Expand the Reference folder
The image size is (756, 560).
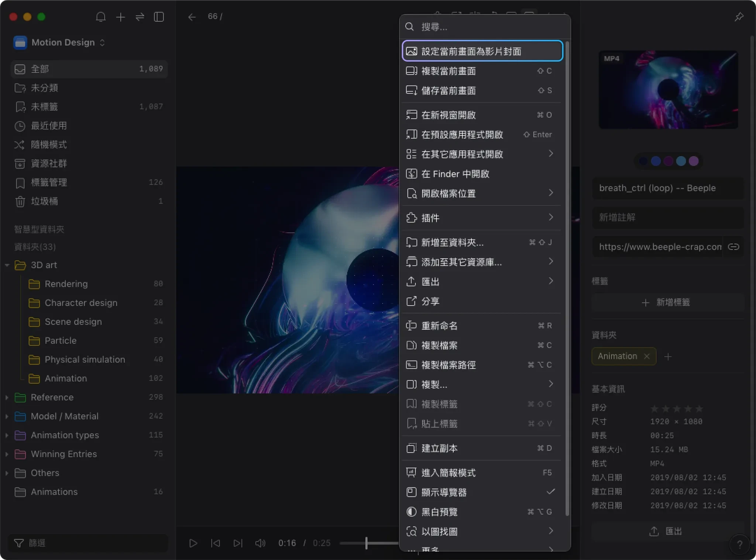[7, 397]
